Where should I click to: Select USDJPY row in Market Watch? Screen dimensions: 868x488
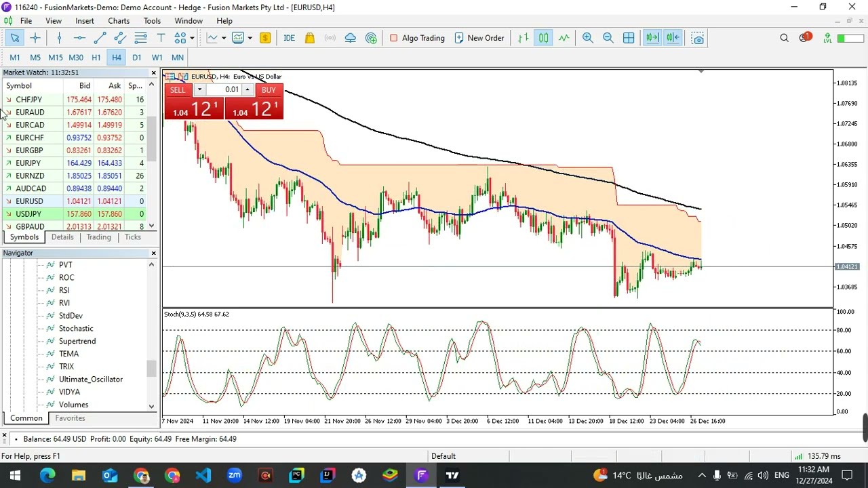(x=75, y=214)
